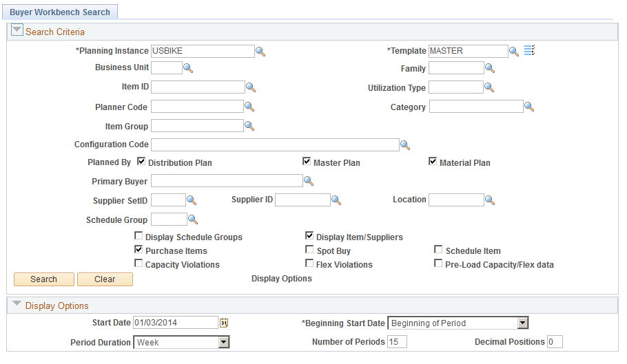Open lookup for Utilization Type

(489, 87)
